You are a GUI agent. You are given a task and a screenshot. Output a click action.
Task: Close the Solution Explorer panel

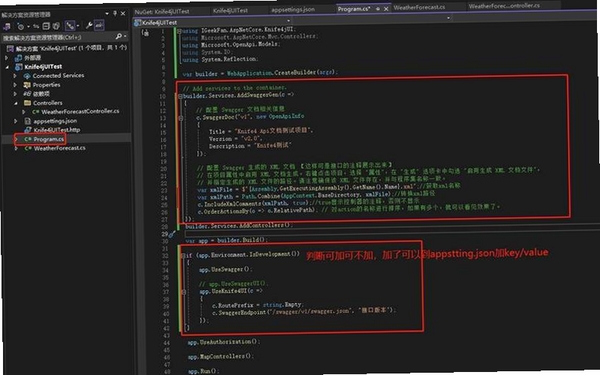point(123,13)
